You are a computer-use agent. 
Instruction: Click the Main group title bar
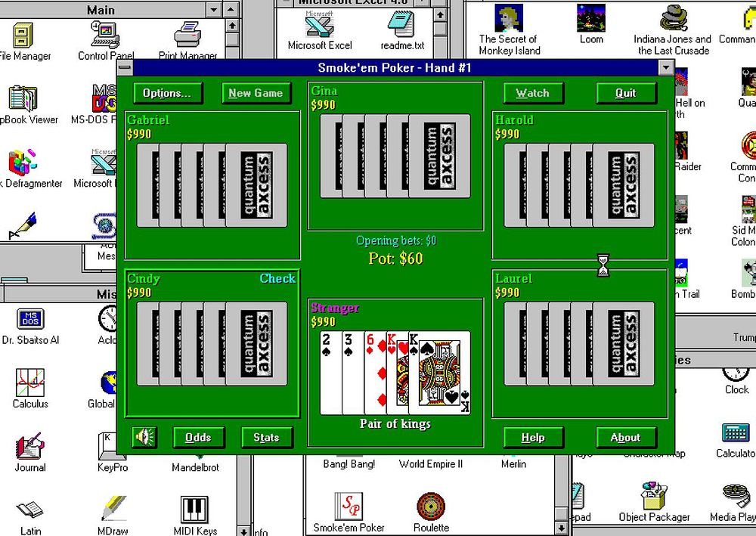point(101,9)
